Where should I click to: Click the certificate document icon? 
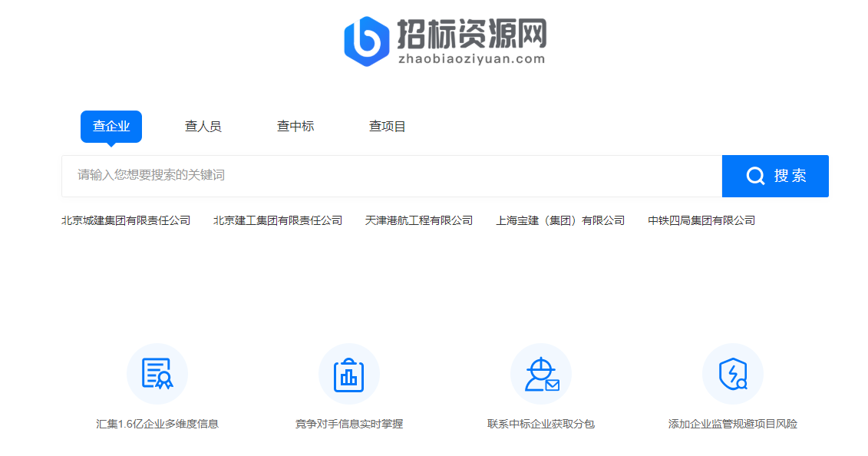[157, 374]
